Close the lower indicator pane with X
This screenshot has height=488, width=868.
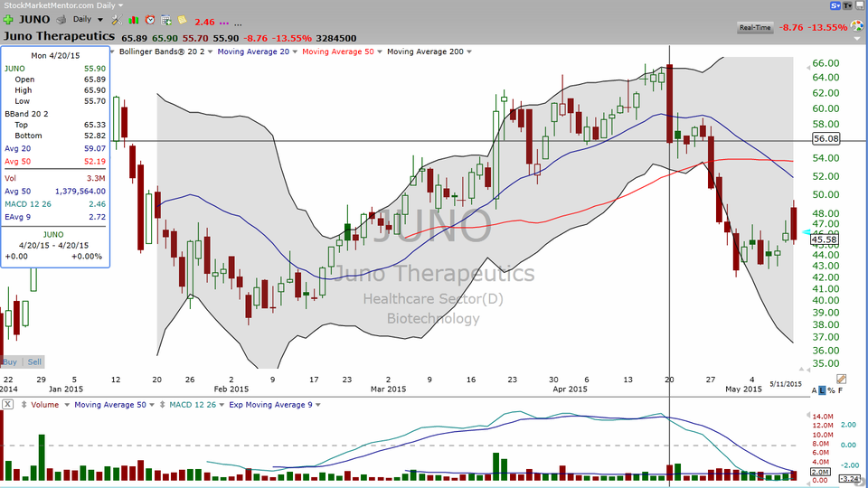tap(7, 405)
